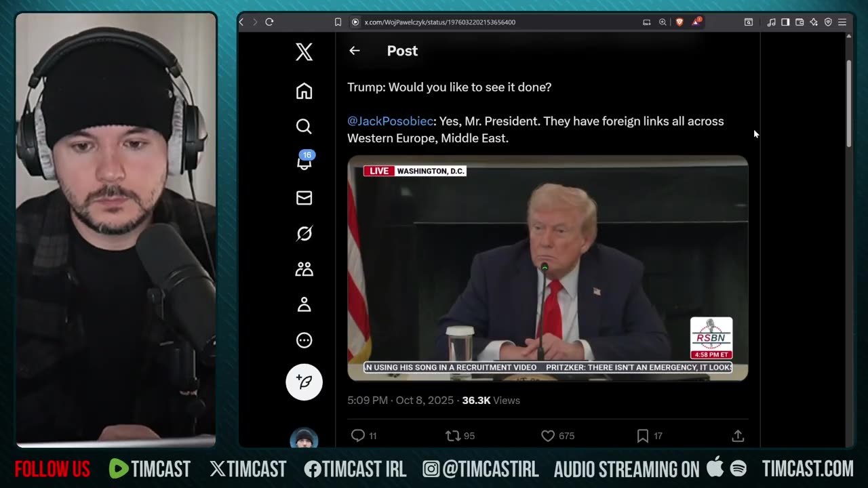868x488 pixels.
Task: Click the browser back button
Action: pyautogui.click(x=241, y=22)
